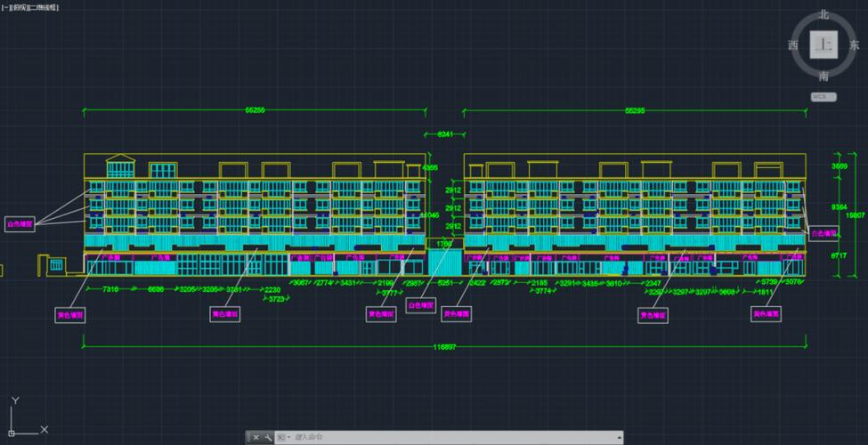Open the command line customize wrench
868x445 pixels.
coord(268,438)
